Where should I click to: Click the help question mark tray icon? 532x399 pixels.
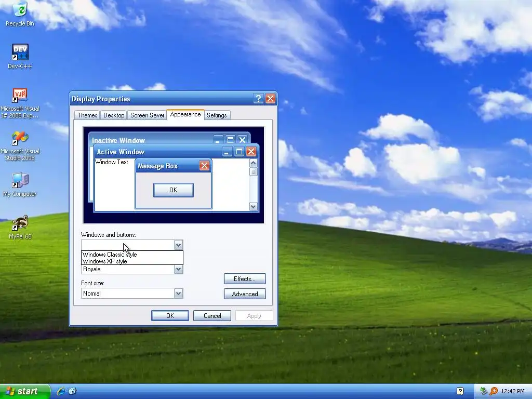click(x=460, y=391)
